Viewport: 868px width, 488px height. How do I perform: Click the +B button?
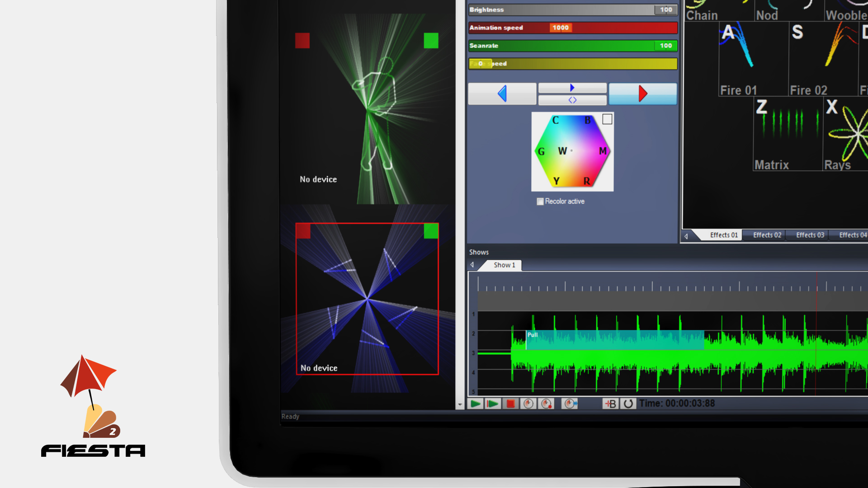(610, 404)
